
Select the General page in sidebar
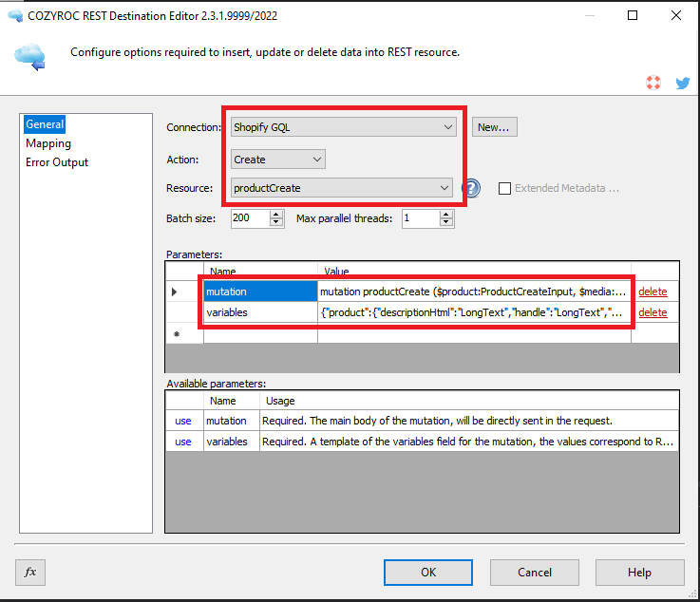pos(45,124)
